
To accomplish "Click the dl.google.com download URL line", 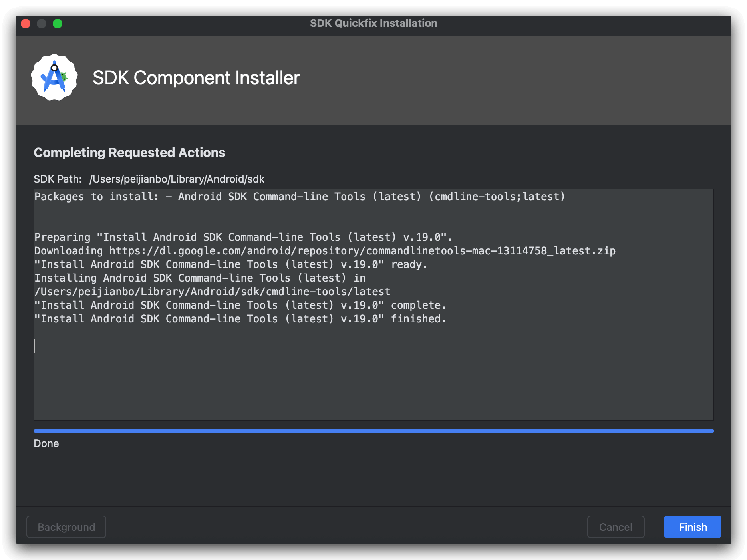I will (x=324, y=251).
